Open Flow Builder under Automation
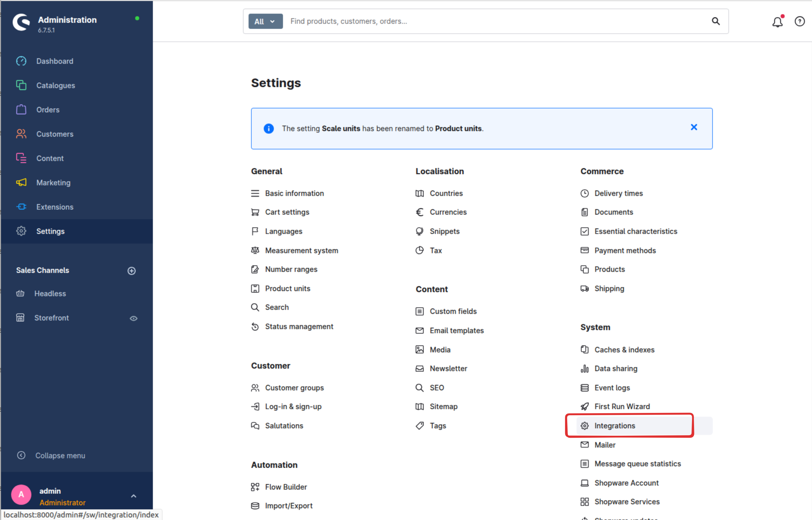The image size is (812, 520). (x=286, y=487)
